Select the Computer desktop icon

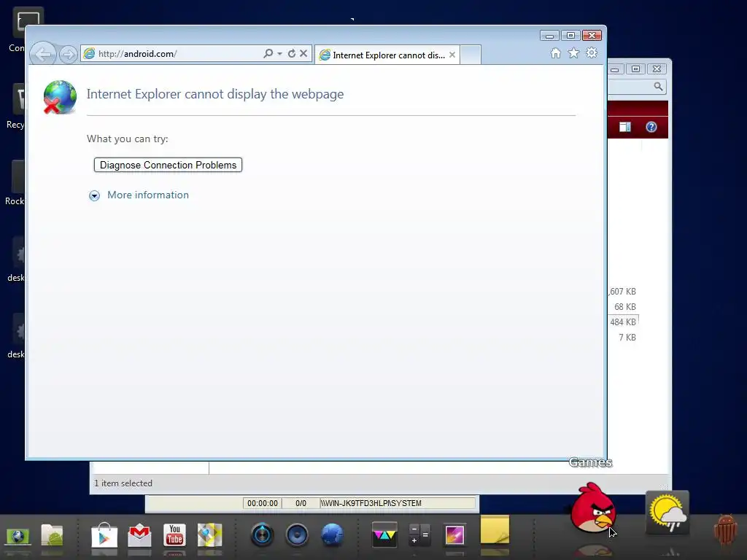pyautogui.click(x=19, y=29)
